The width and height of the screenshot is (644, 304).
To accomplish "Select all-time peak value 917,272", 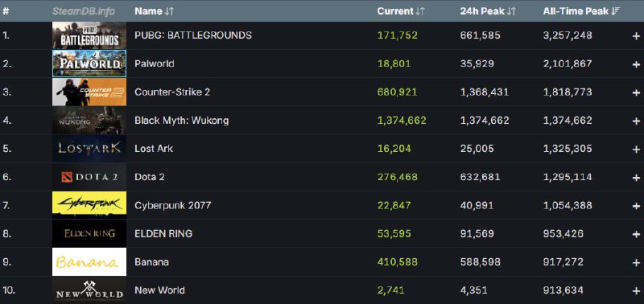I will 563,261.
